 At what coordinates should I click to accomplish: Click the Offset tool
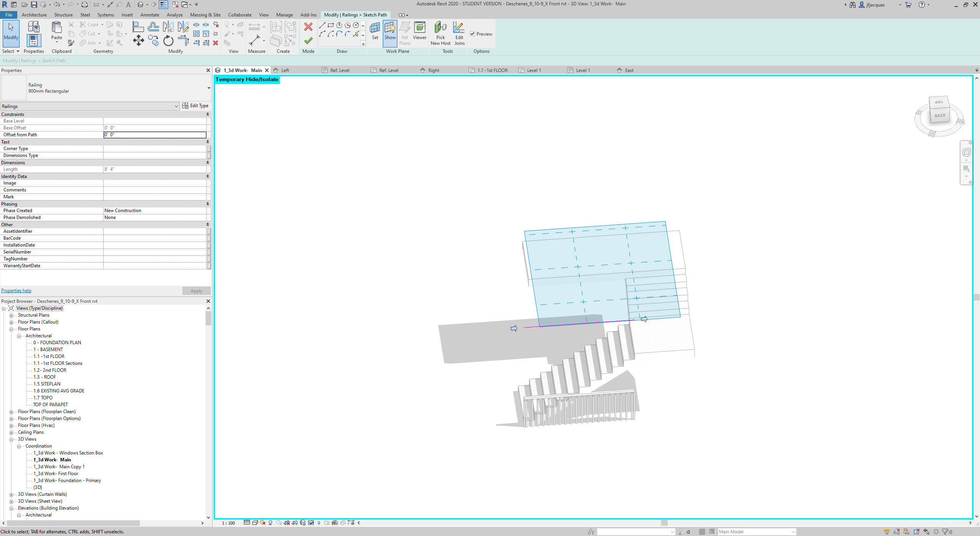click(x=154, y=26)
